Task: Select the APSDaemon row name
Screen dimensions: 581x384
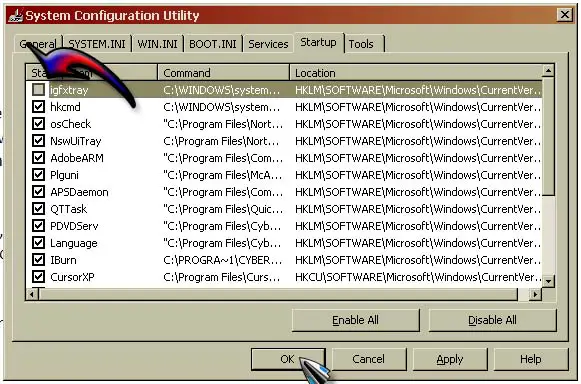Action: click(79, 192)
